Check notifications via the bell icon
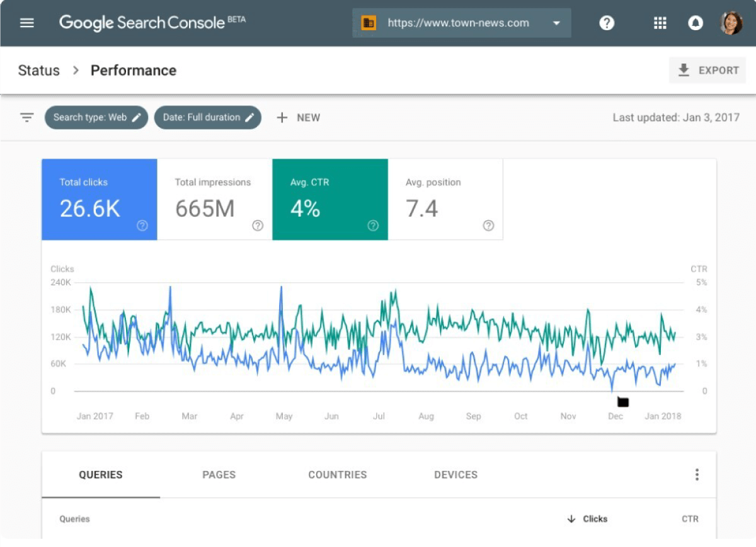 click(695, 23)
